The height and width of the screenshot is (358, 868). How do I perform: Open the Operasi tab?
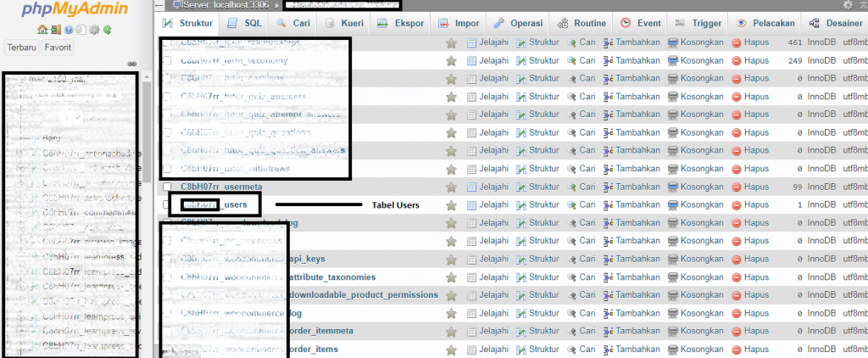click(x=519, y=24)
